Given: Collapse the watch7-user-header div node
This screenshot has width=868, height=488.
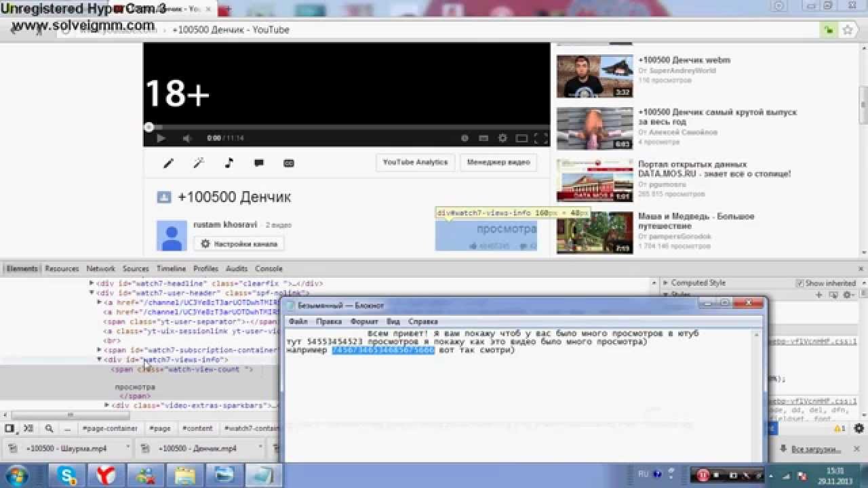Looking at the screenshot, I should coord(92,293).
